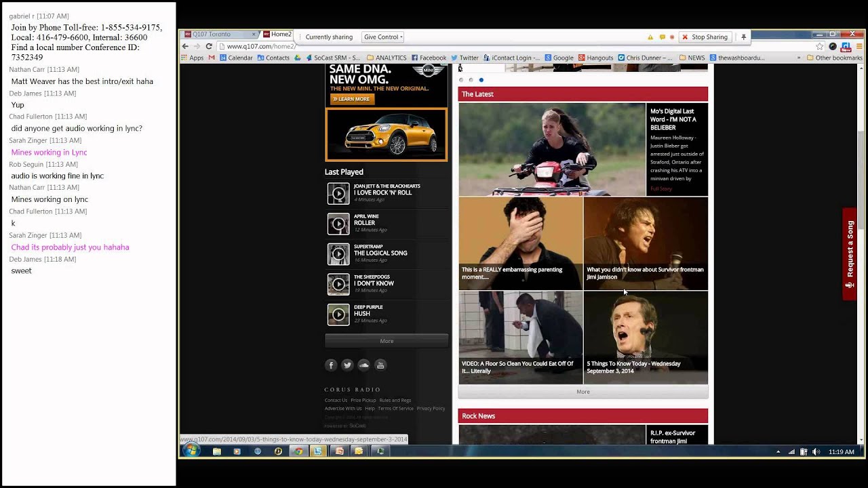Expand hidden bookmarks chevron
This screenshot has height=488, width=868.
tap(800, 58)
